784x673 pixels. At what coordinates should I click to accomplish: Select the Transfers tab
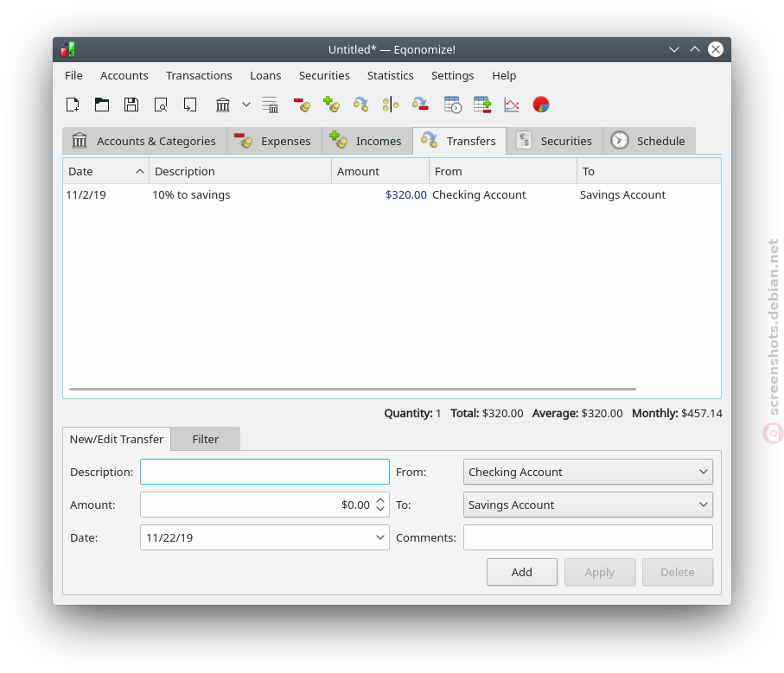460,141
